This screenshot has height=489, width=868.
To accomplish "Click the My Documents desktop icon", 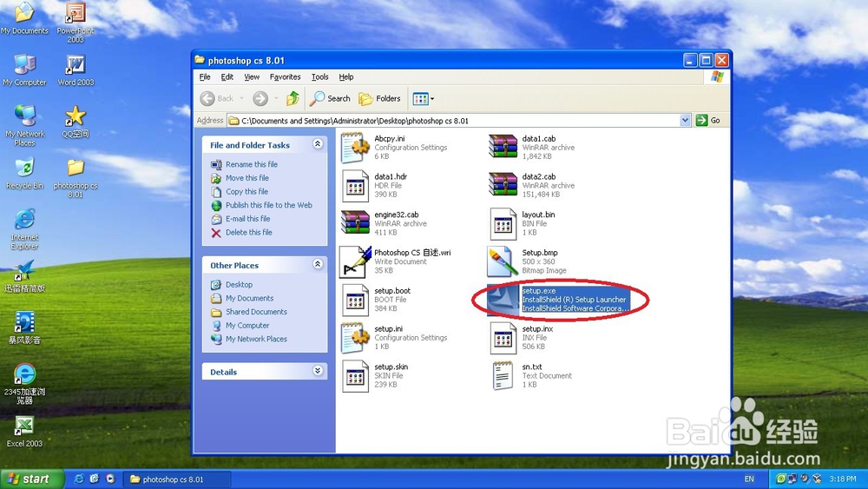I will (25, 18).
